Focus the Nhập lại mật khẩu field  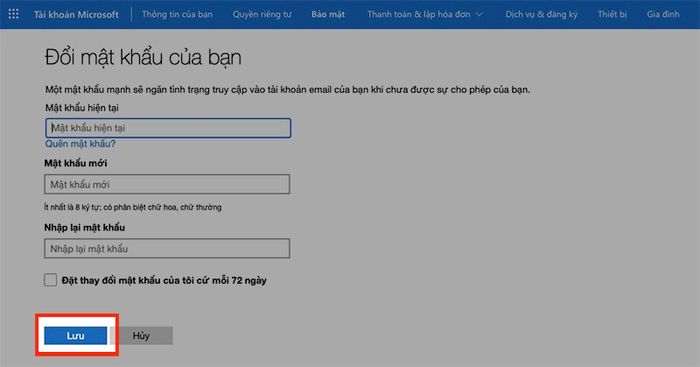click(x=167, y=249)
